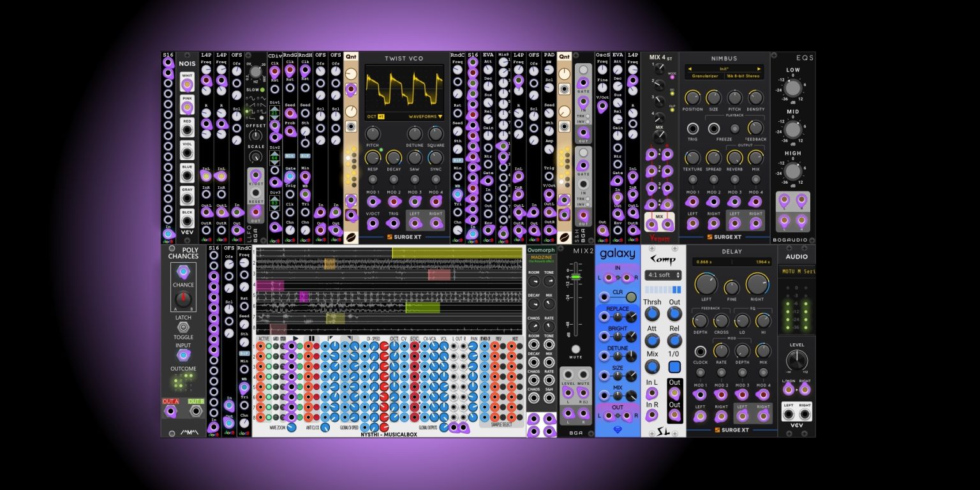Click the Poly Chances CHANCE knob
Image resolution: width=980 pixels, height=490 pixels.
(183, 299)
